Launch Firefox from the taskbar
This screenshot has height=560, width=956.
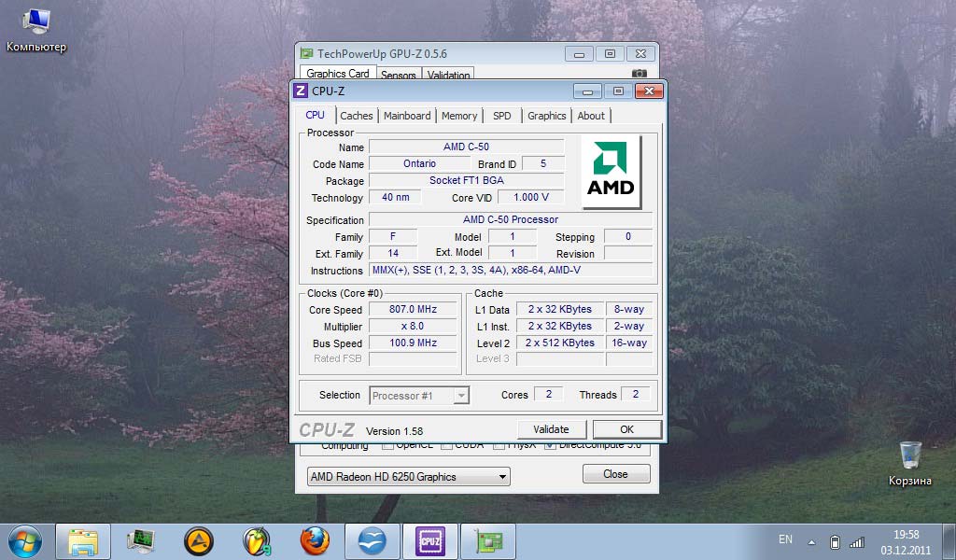316,540
